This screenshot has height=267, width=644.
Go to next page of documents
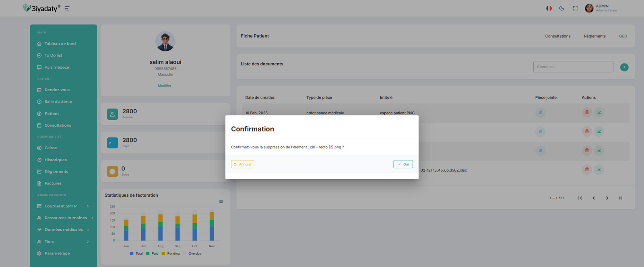pyautogui.click(x=607, y=198)
